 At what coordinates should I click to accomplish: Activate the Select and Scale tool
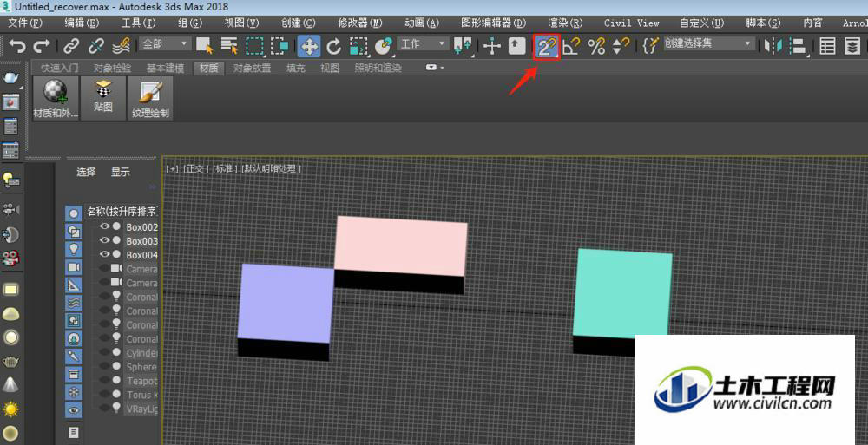[x=358, y=45]
